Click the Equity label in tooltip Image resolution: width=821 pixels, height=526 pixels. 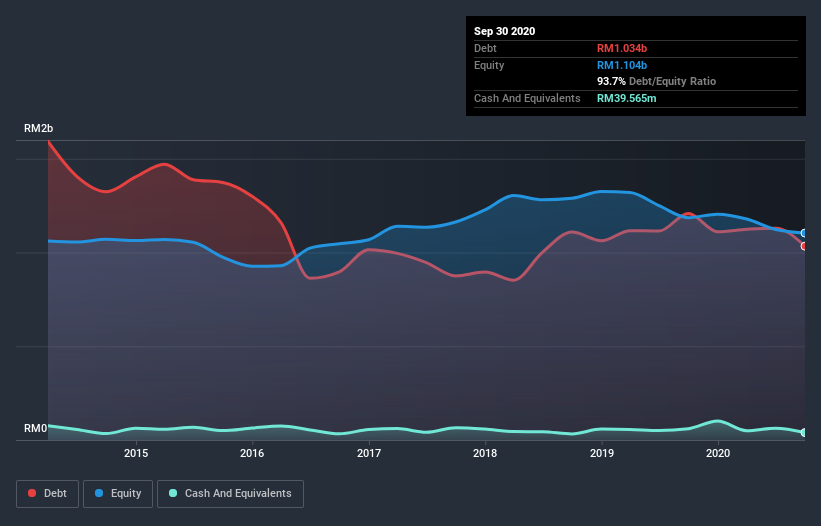[x=489, y=65]
